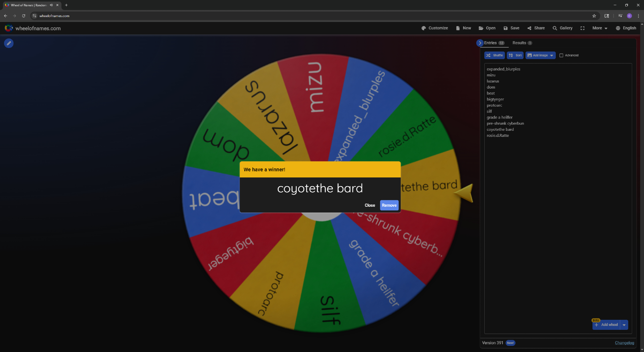The image size is (644, 352).
Task: Enable the Advanced checkbox
Action: coord(561,55)
